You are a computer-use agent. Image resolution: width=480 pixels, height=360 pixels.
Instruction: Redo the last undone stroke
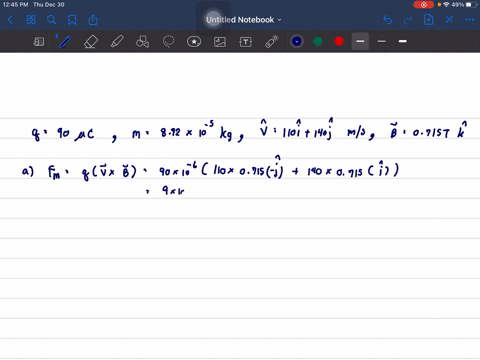click(x=408, y=20)
